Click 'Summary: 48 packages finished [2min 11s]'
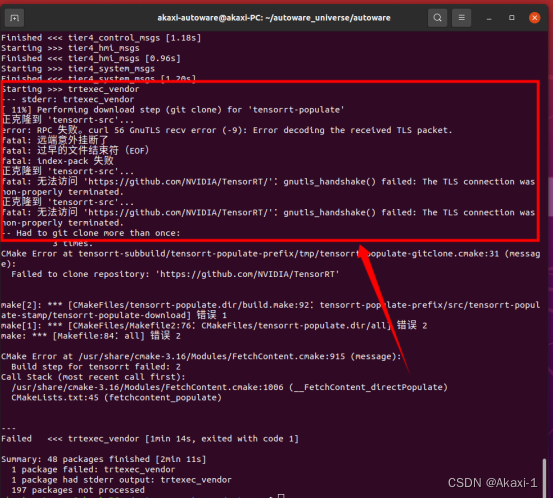 pyautogui.click(x=104, y=459)
